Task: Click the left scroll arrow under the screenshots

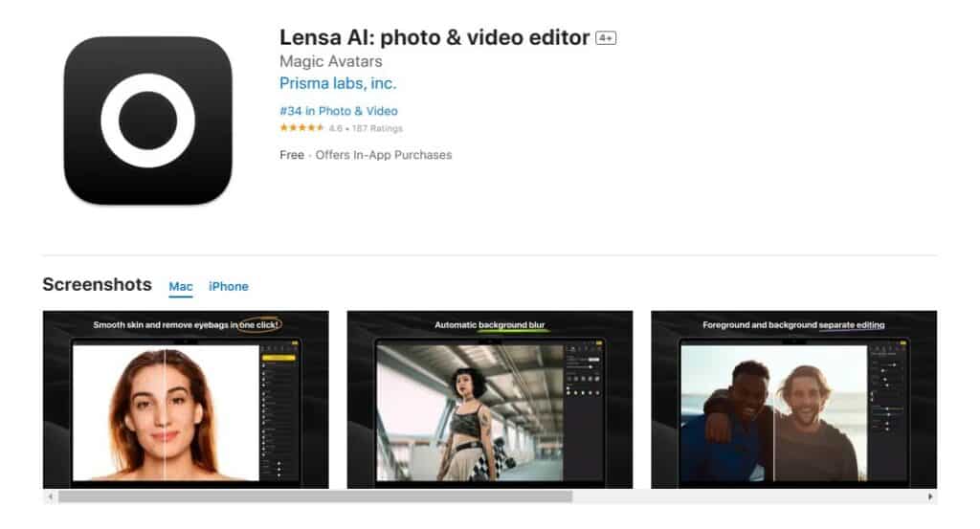Action: pyautogui.click(x=50, y=496)
